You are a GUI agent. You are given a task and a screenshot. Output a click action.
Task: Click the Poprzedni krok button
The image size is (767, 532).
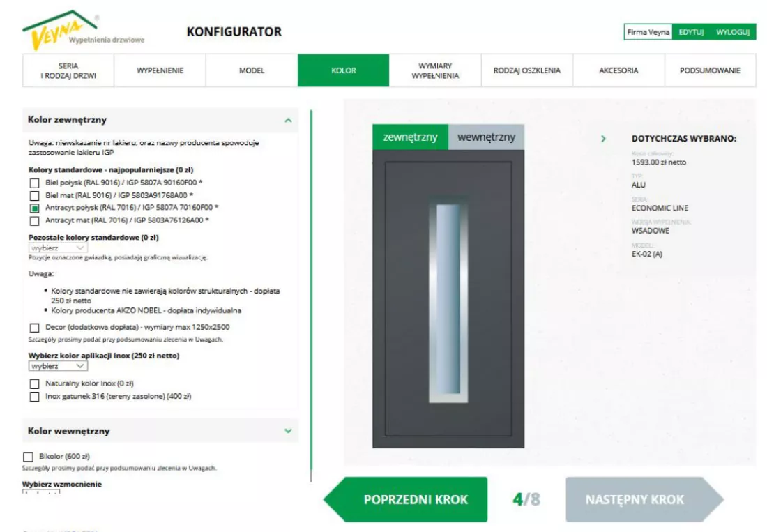coord(406,499)
